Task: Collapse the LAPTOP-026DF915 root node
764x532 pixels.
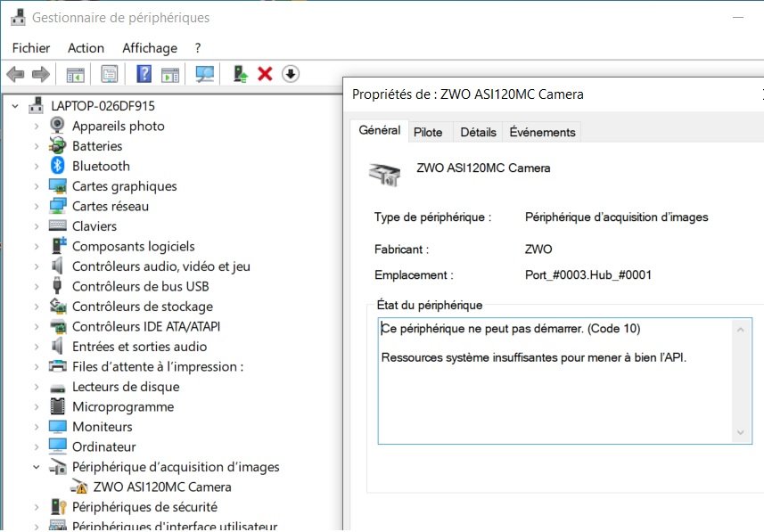Action: click(15, 106)
